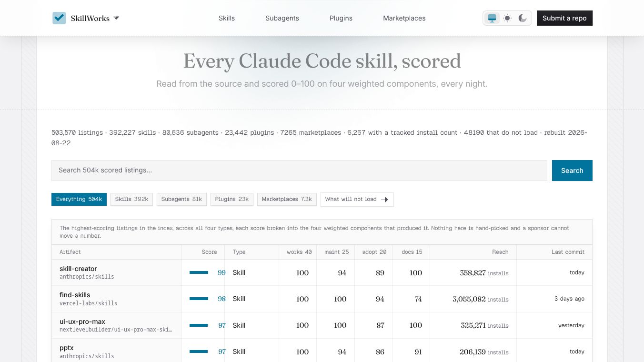Select the Plugins 23k filter tab
Image resolution: width=644 pixels, height=362 pixels.
(232, 199)
